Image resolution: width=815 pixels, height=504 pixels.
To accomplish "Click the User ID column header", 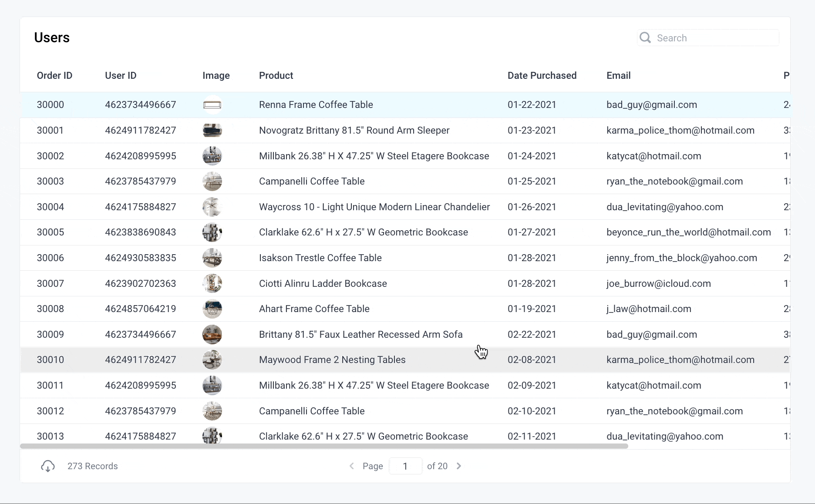I will [x=121, y=76].
